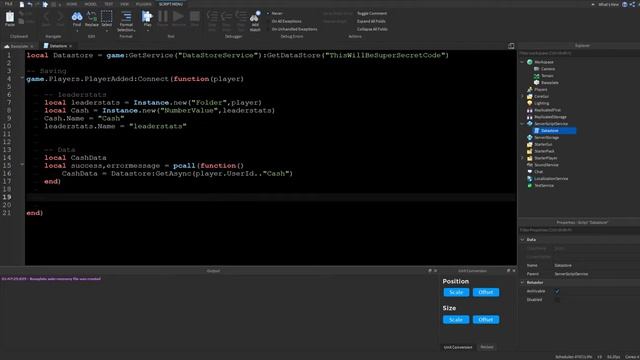
Task: Switch to the HOME ribbon tab
Action: pos(71,4)
